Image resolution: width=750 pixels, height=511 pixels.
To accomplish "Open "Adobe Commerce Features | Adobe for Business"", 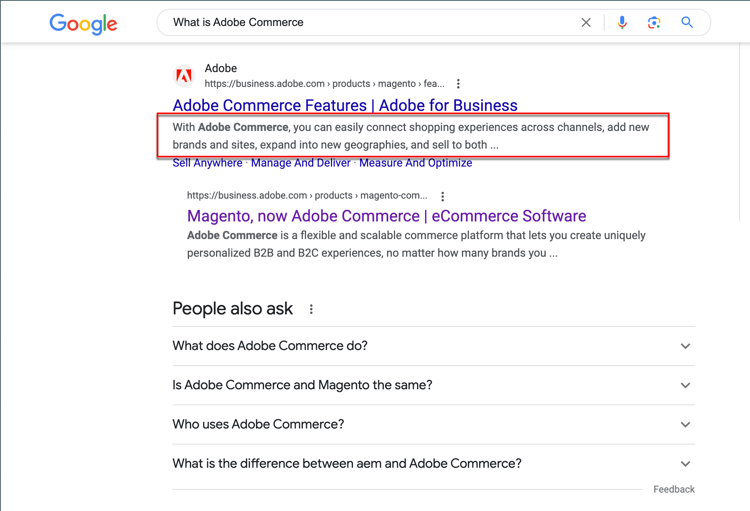I will pos(345,105).
